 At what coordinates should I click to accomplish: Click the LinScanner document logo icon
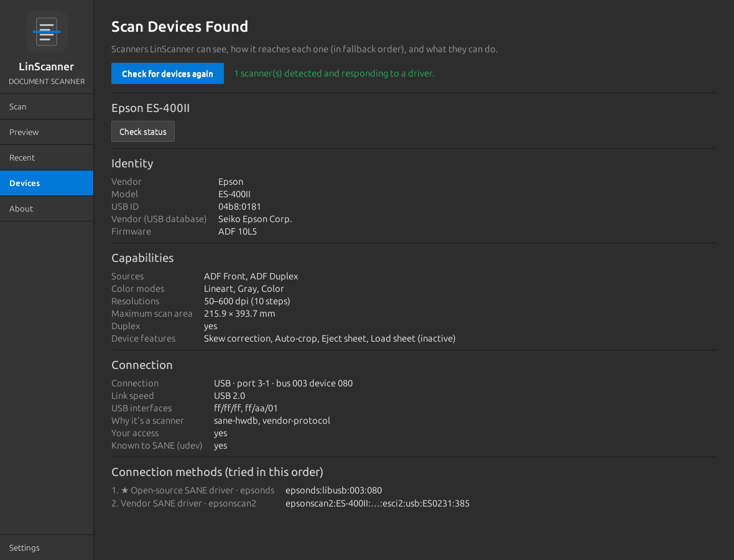(47, 32)
